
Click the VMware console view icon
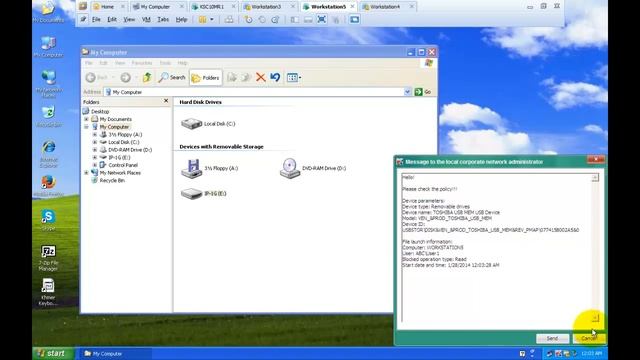[x=354, y=20]
